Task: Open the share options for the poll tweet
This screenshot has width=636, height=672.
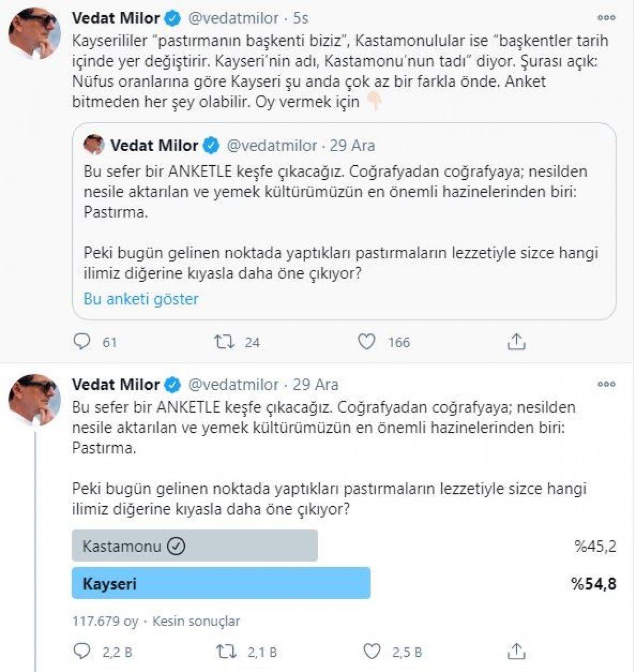Action: 516,651
